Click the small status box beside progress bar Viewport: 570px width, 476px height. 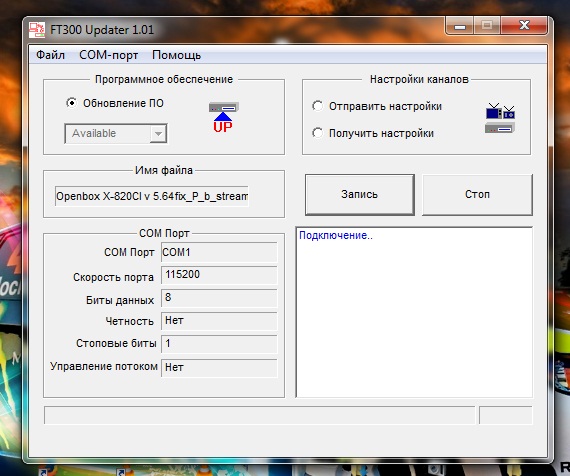[x=506, y=415]
